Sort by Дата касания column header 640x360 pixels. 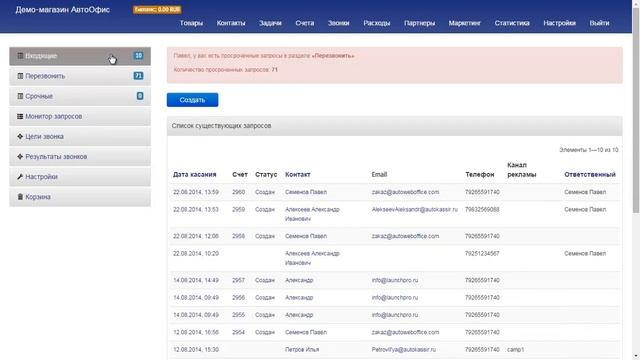coord(194,174)
